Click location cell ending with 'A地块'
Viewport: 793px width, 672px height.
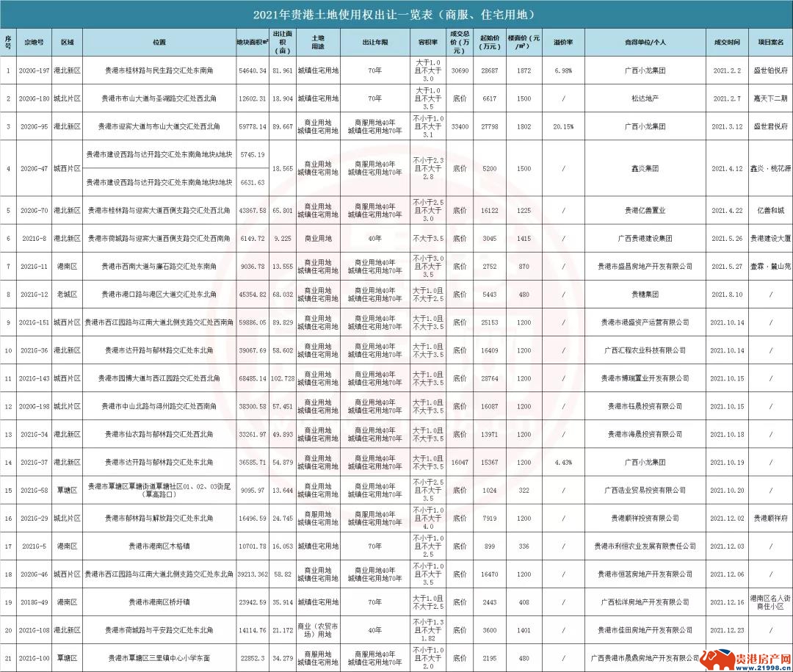click(159, 155)
